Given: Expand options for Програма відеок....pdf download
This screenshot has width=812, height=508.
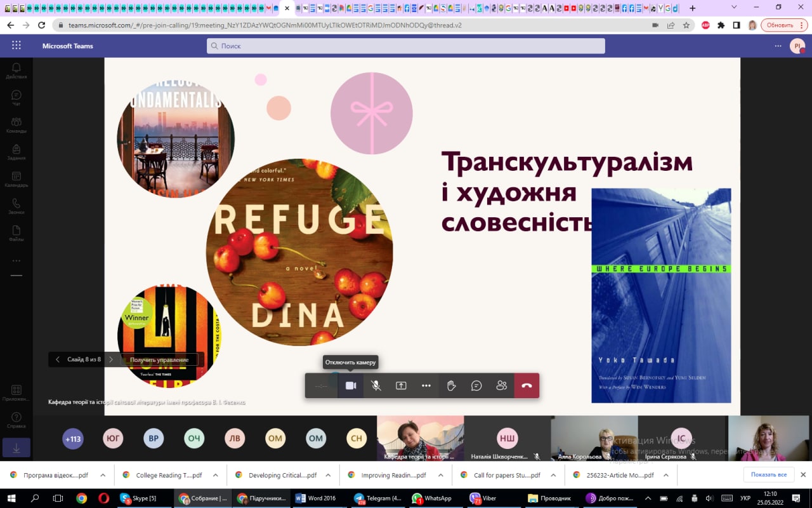Looking at the screenshot, I should pos(103,475).
